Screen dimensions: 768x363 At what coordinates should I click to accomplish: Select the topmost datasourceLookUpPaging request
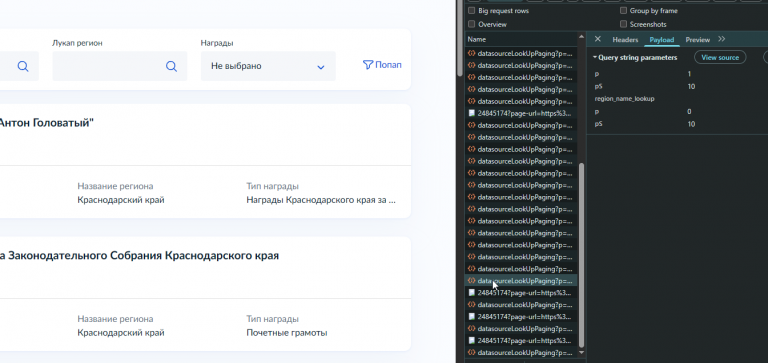tap(521, 53)
